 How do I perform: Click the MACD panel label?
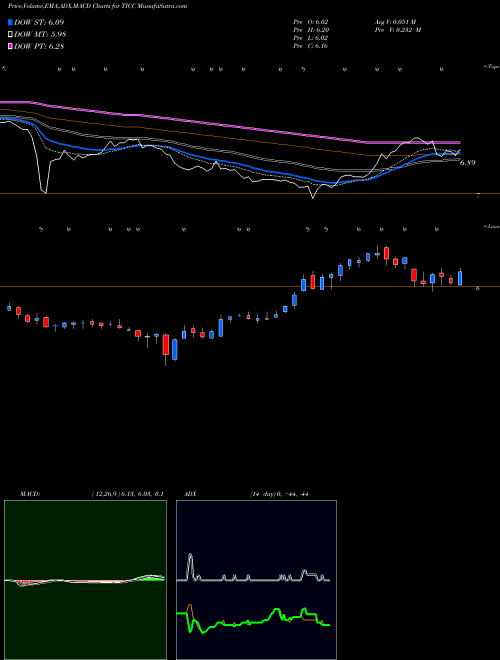click(29, 494)
